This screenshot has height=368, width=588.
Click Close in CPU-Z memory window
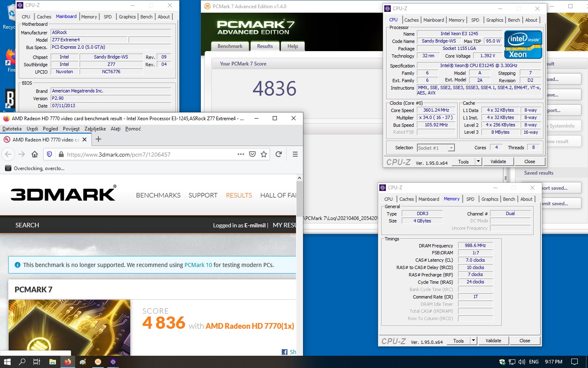[x=525, y=341]
